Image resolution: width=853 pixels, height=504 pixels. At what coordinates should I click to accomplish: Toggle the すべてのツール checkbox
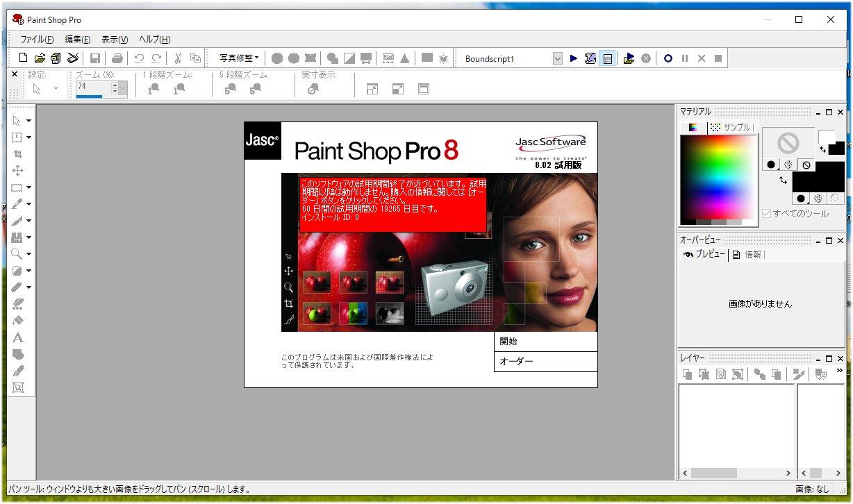(x=766, y=213)
